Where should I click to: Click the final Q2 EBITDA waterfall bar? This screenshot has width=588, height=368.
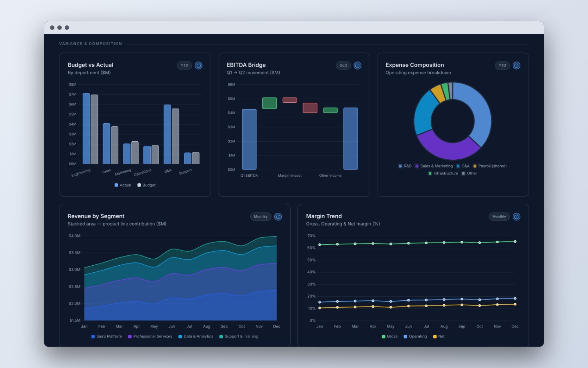pos(351,138)
